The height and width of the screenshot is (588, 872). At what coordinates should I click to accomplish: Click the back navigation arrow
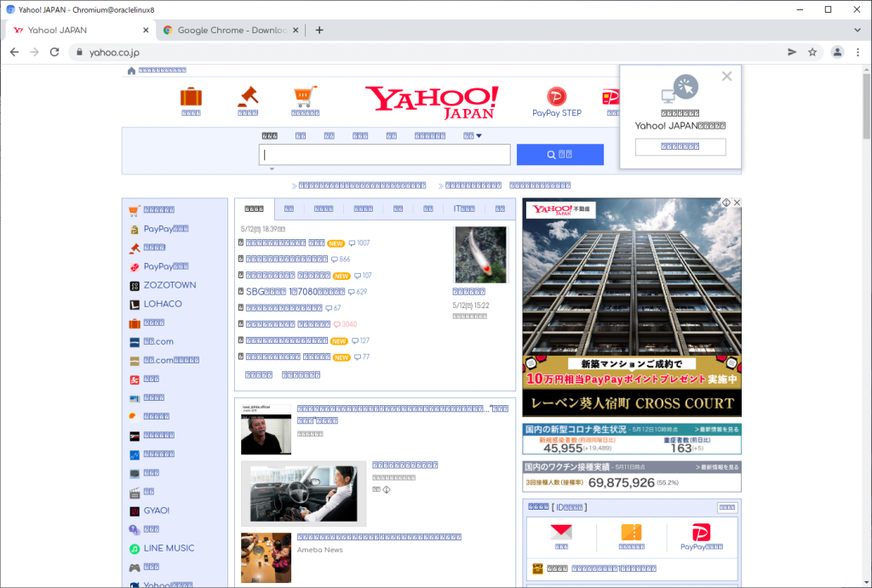[14, 52]
